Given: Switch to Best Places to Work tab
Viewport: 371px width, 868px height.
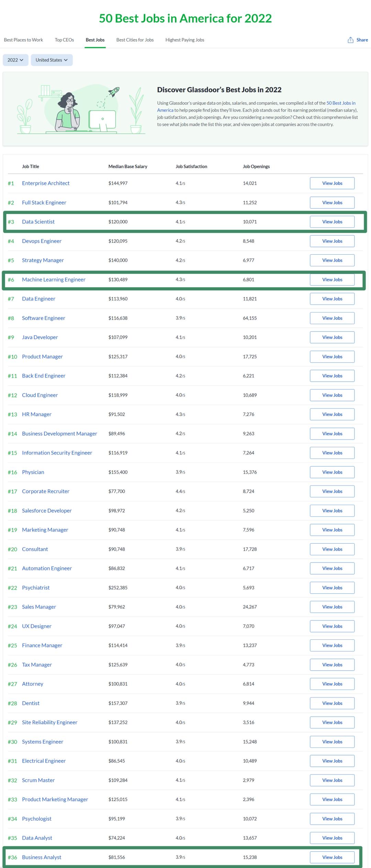Looking at the screenshot, I should (x=23, y=40).
